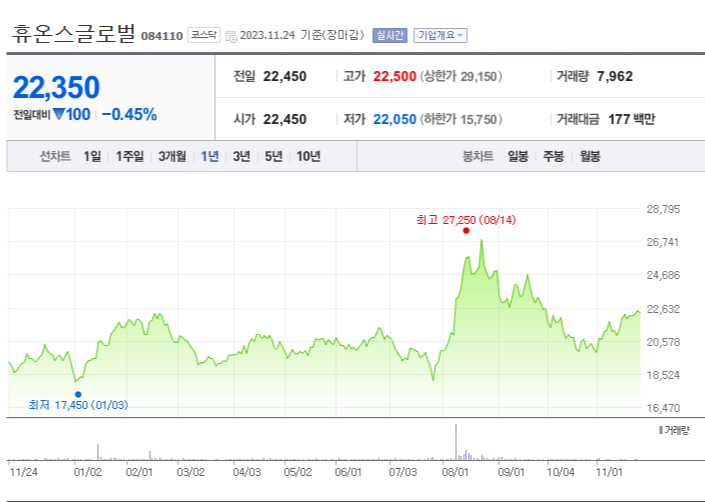Image resolution: width=705 pixels, height=502 pixels.
Task: Click the 거래량 value 7,962
Action: tap(615, 76)
